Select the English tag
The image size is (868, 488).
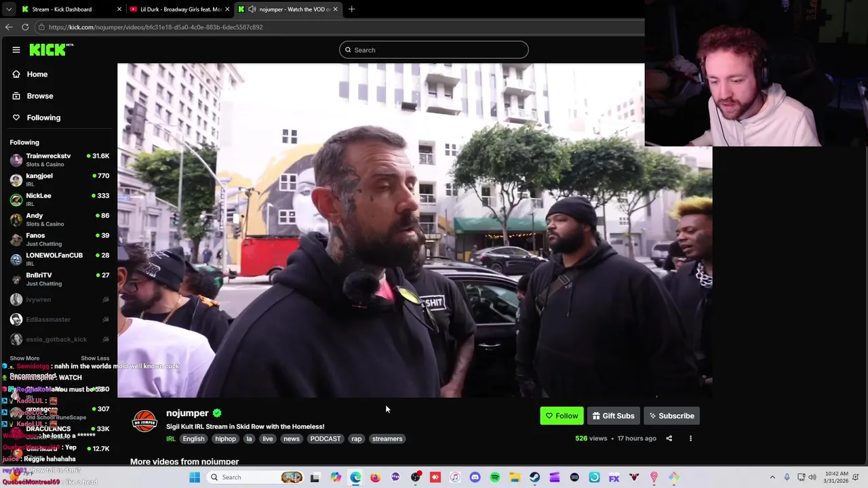click(193, 439)
